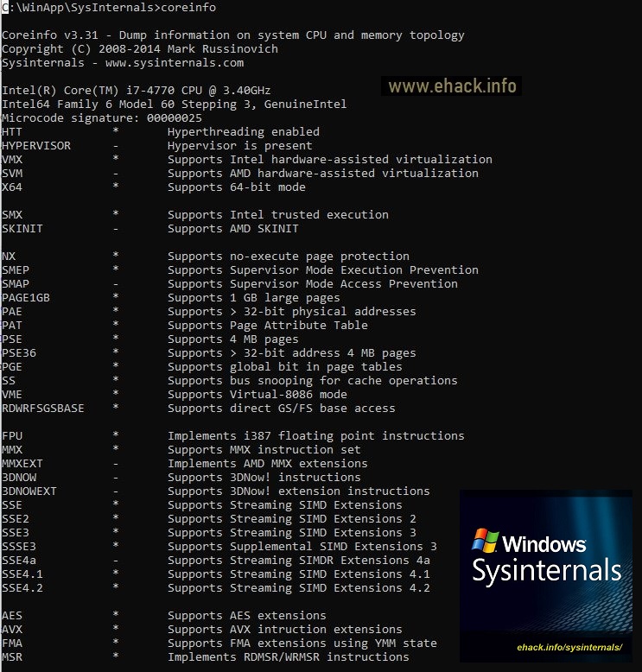The image size is (642, 672).
Task: Click 'Supports FMA extensions using YMM state'
Action: pyautogui.click(x=302, y=643)
